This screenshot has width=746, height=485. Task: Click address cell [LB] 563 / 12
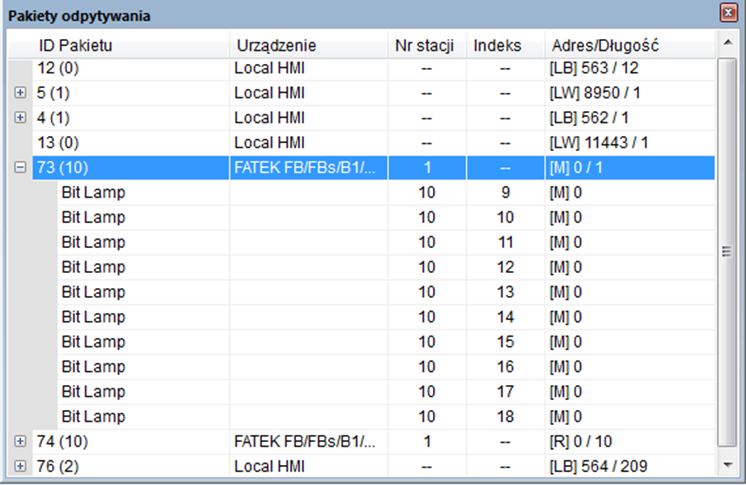coord(629,68)
